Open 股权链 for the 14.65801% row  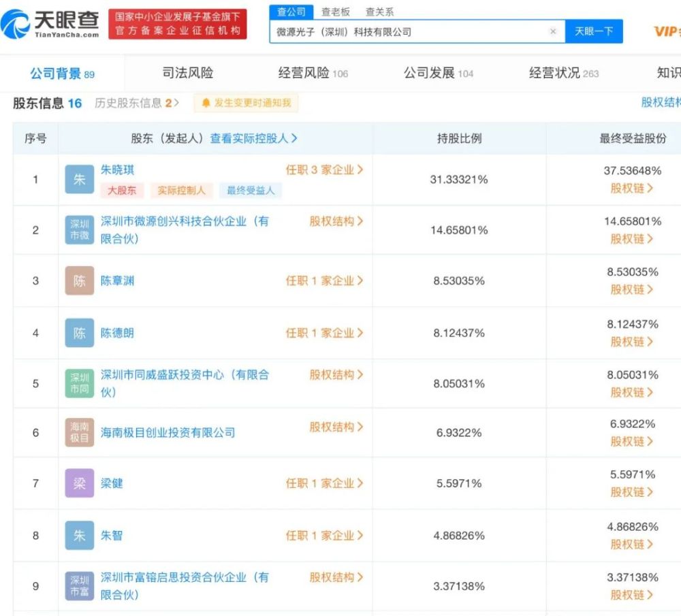[632, 239]
